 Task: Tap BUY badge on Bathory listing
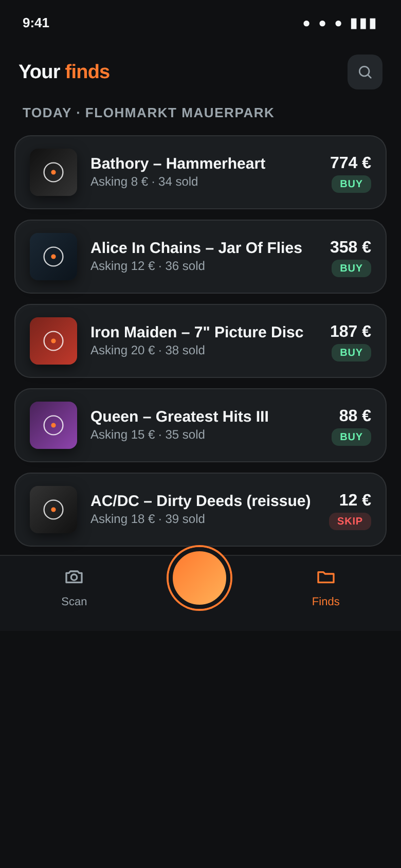(351, 184)
